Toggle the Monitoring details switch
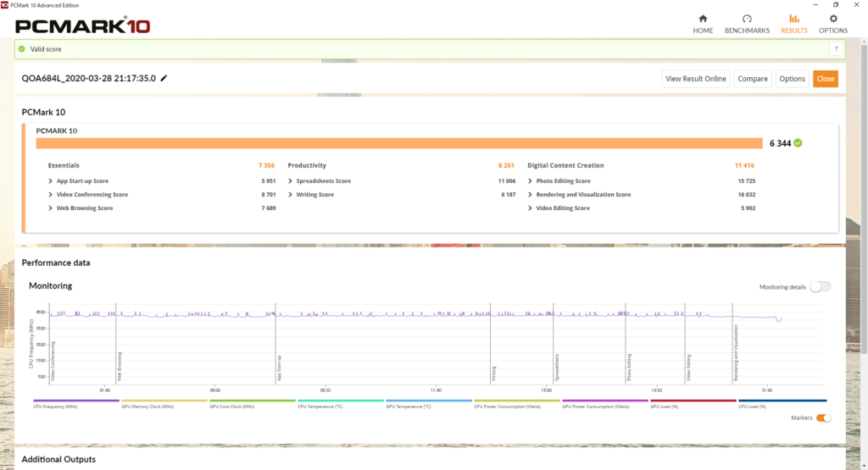This screenshot has width=868, height=470. pos(820,286)
